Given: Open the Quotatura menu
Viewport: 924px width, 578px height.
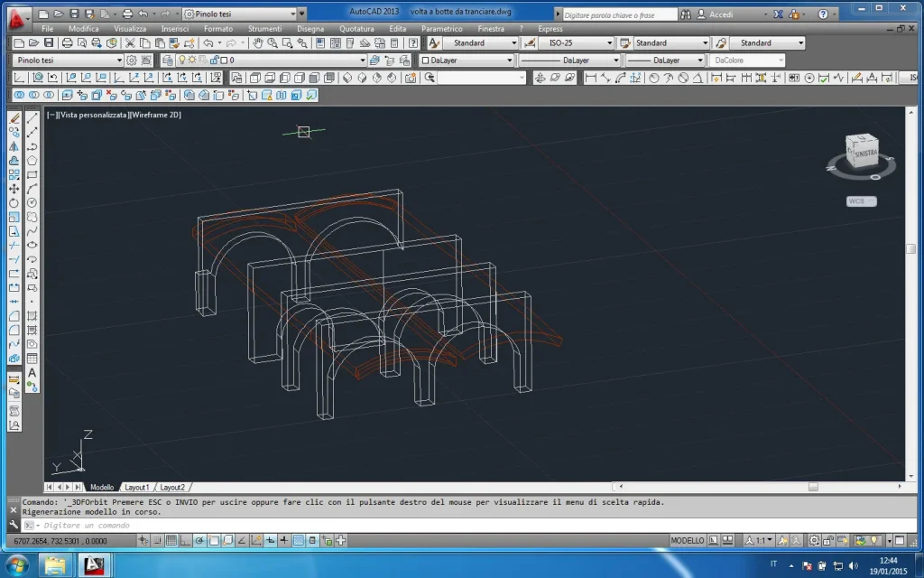Looking at the screenshot, I should (x=356, y=28).
